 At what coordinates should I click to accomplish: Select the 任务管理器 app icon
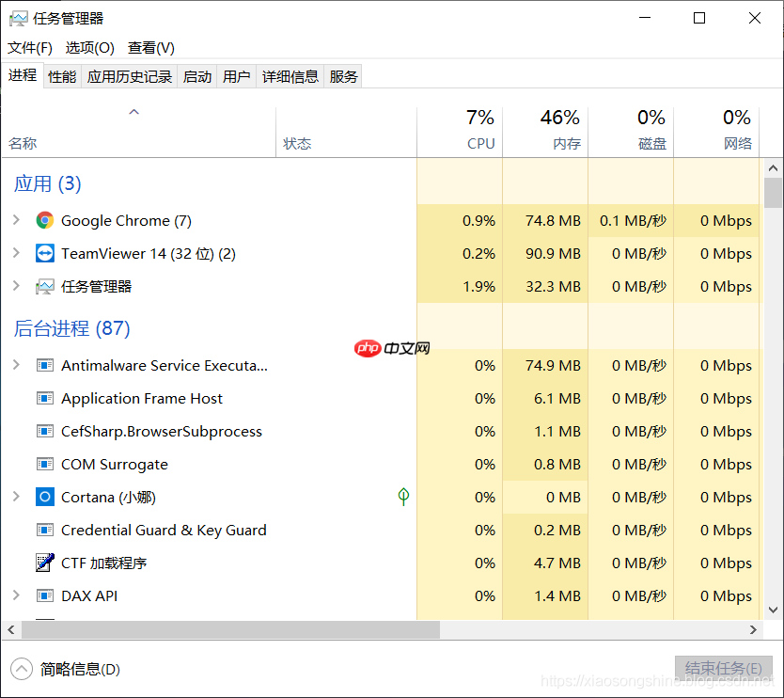pyautogui.click(x=44, y=286)
